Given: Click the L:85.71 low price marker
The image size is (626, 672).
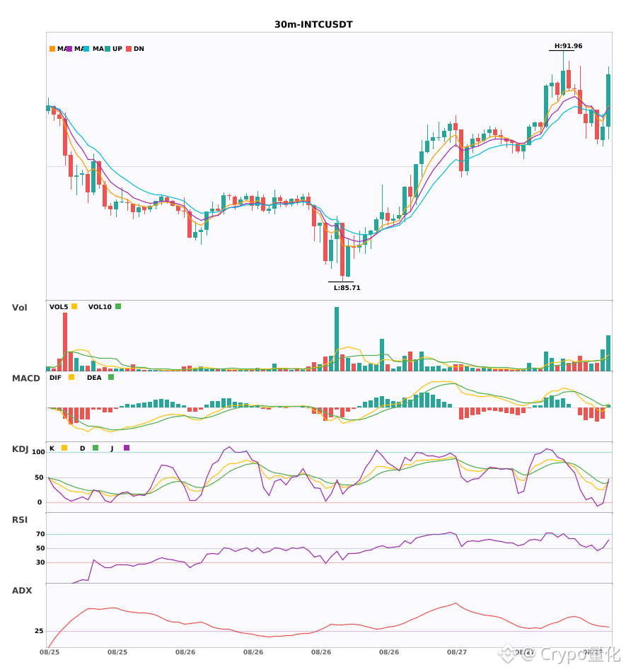Looking at the screenshot, I should 347,288.
